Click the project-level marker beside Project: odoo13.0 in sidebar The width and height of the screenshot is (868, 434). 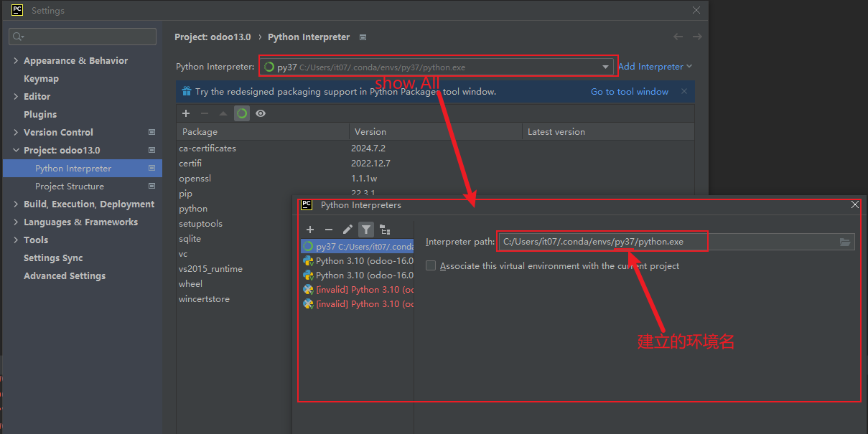151,150
